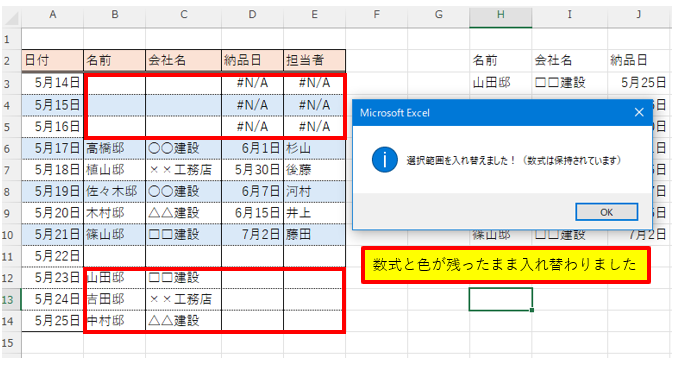Image resolution: width=678 pixels, height=366 pixels.
Task: Select 篠山邸 cell in column B
Action: click(115, 235)
